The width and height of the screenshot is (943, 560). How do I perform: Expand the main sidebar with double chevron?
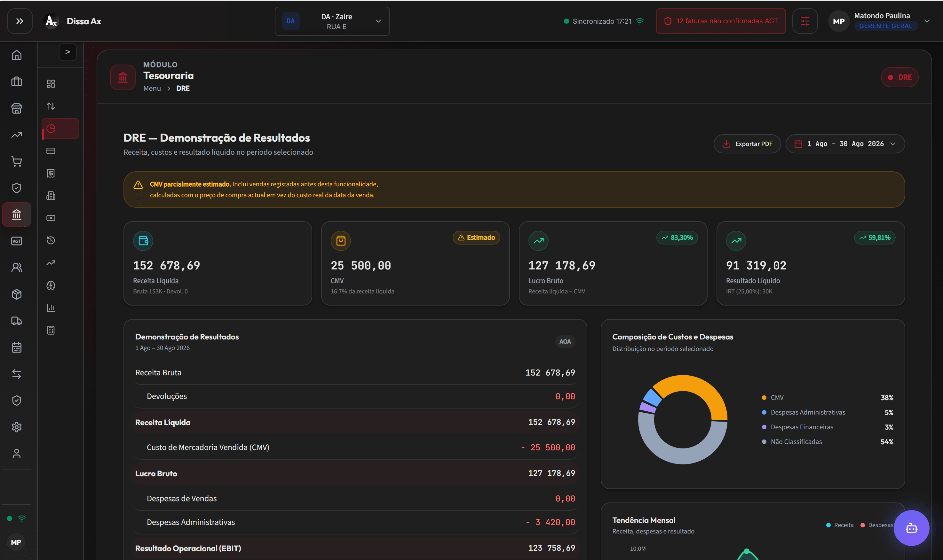[x=20, y=21]
